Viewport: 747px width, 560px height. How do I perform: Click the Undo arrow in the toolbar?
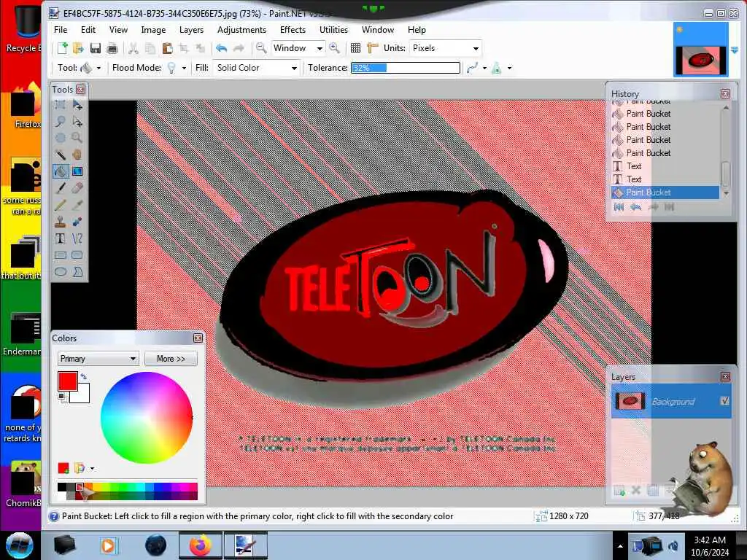221,48
